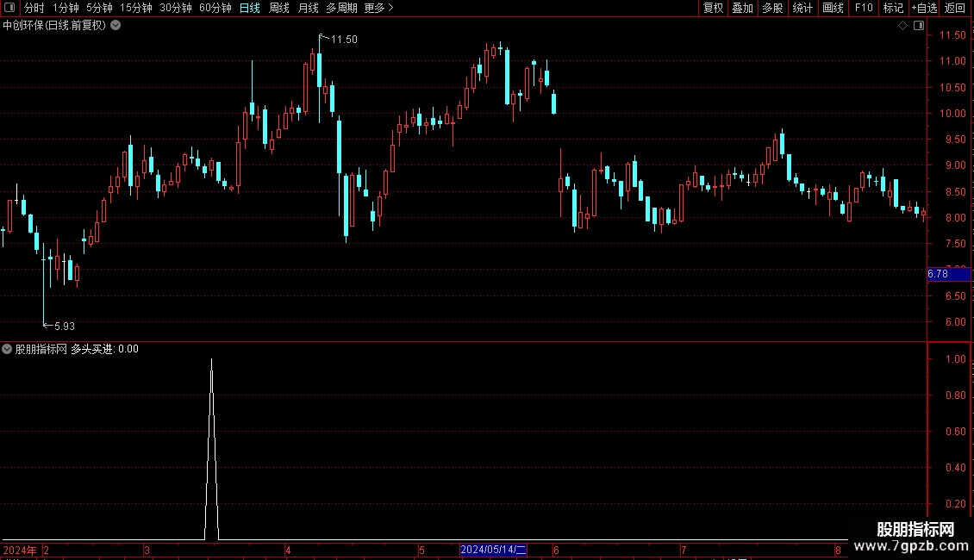Select the 5分钟 period tab

point(99,8)
